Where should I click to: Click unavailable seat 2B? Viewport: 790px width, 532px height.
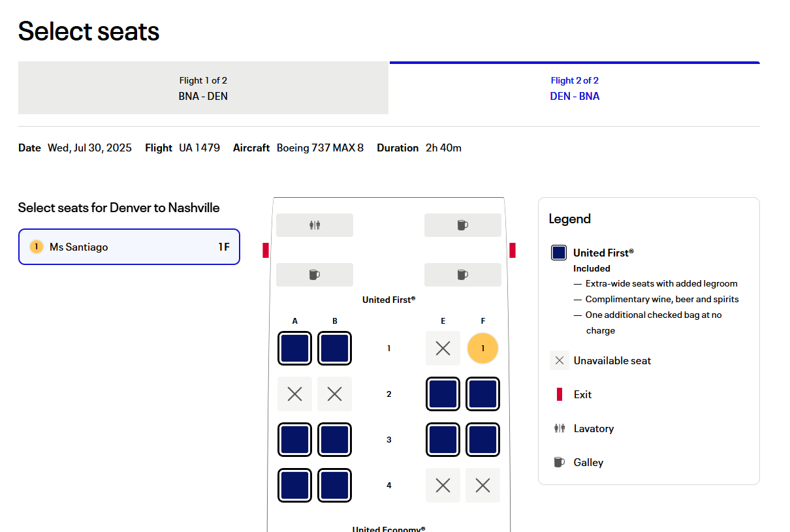coord(335,394)
